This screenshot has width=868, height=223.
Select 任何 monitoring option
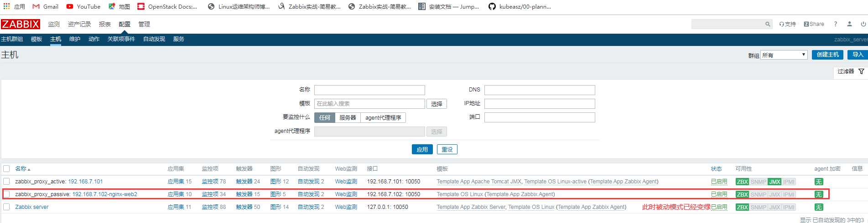325,117
